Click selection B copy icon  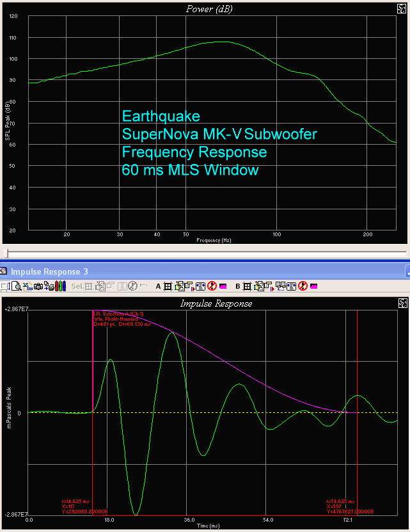click(260, 287)
